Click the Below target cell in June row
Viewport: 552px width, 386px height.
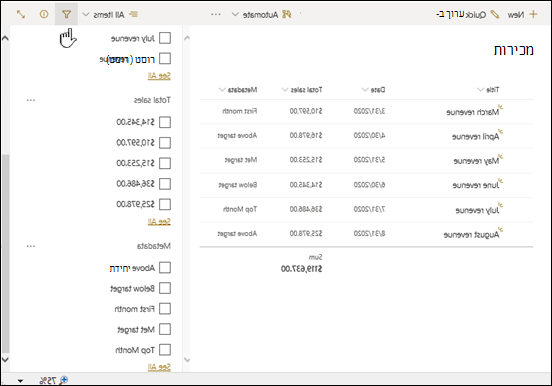[238, 185]
